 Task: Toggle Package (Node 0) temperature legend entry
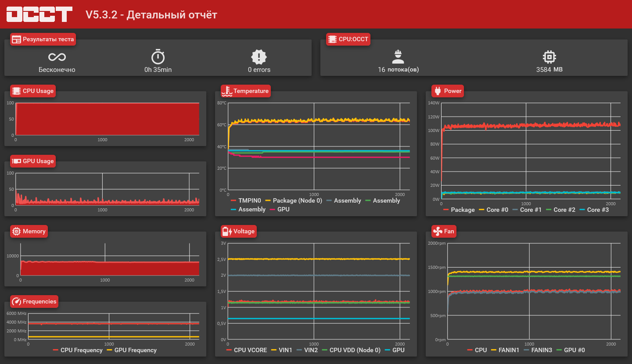pos(294,200)
